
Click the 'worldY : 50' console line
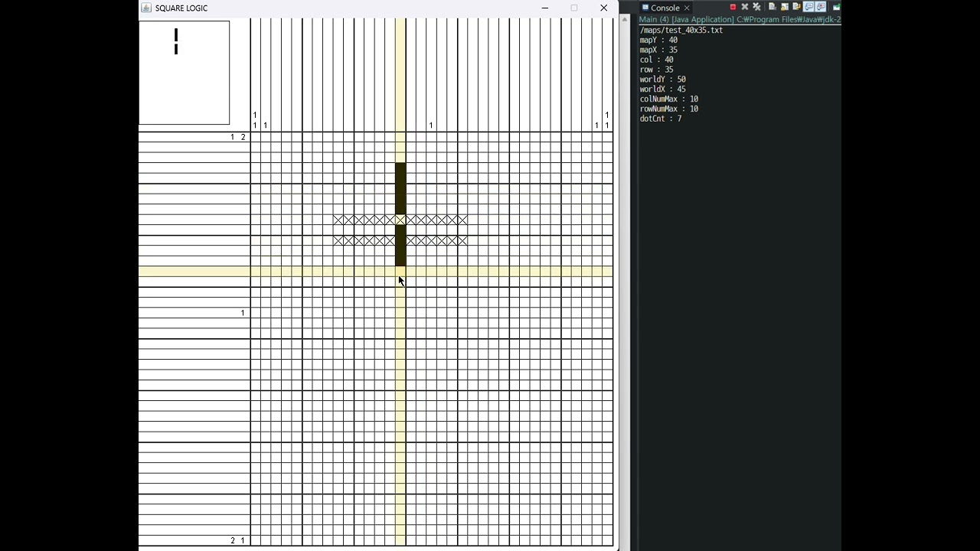662,80
